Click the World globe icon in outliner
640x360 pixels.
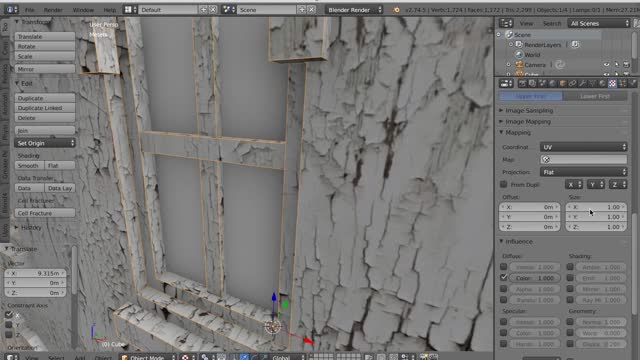point(519,54)
